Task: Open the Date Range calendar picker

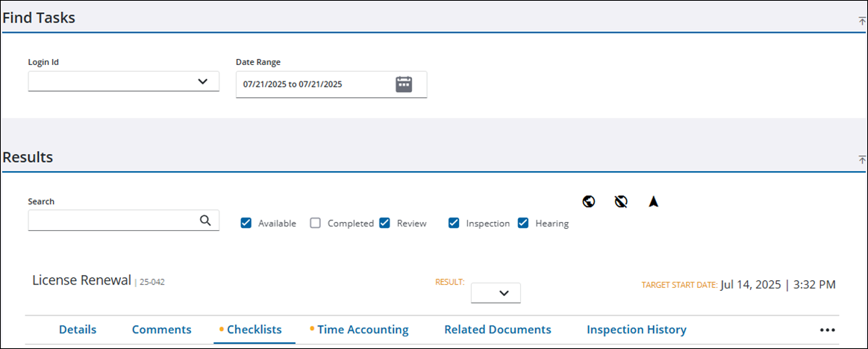Action: 404,84
